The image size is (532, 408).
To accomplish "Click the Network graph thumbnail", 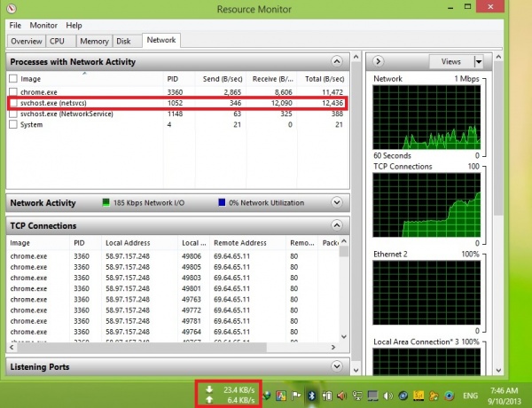I will tap(426, 117).
